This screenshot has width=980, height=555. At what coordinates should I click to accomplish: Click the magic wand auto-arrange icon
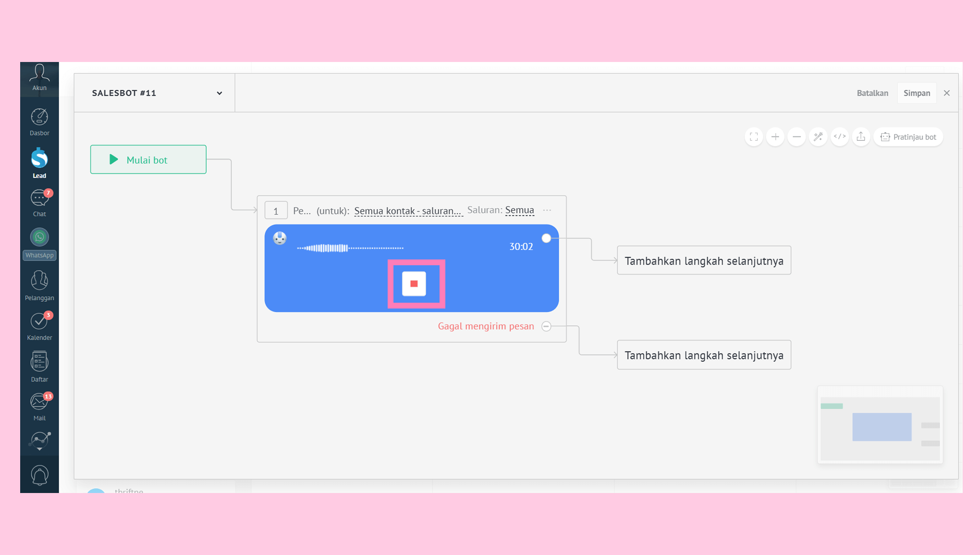[818, 137]
